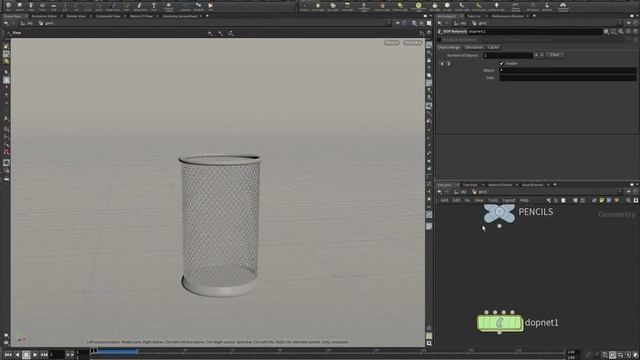Jump to first frame button
Image resolution: width=640 pixels, height=360 pixels.
tap(8, 355)
